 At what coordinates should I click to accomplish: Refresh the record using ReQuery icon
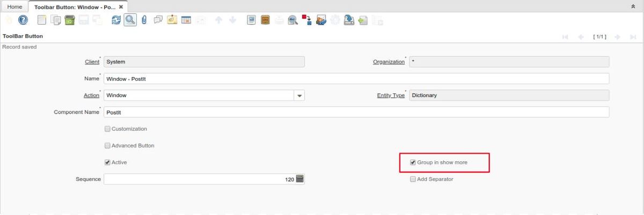point(116,20)
